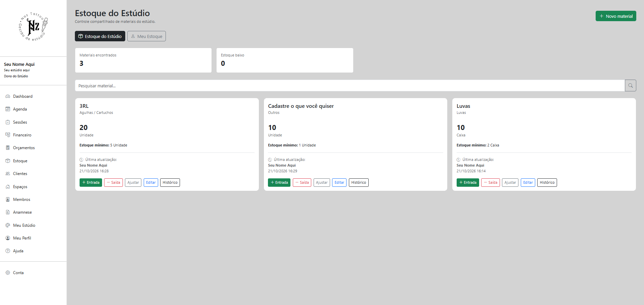The width and height of the screenshot is (644, 305).
Task: Click the Agenda calendar icon
Action: (8, 109)
